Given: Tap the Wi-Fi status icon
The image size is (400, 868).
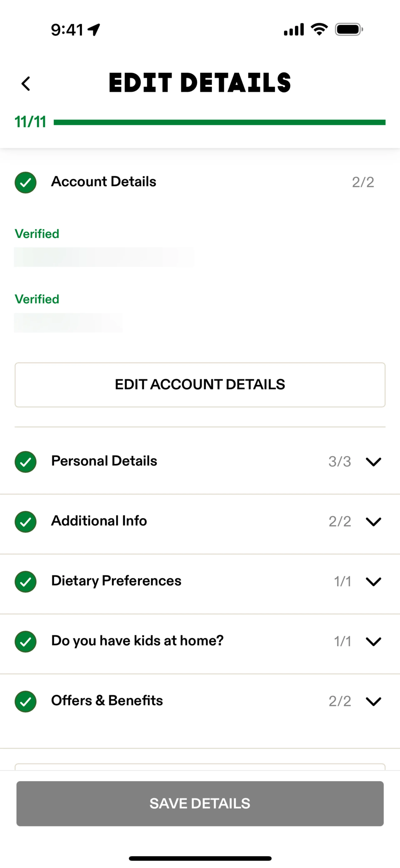Looking at the screenshot, I should [319, 29].
